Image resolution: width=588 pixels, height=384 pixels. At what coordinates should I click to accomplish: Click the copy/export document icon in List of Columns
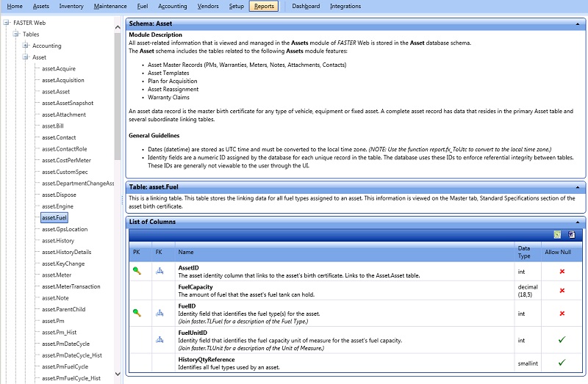coord(572,234)
